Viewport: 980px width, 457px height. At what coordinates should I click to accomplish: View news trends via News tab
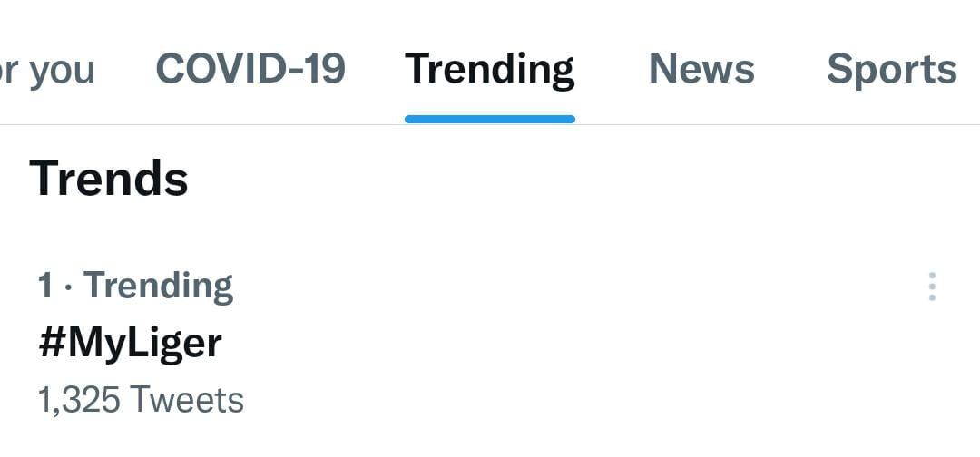click(x=701, y=68)
